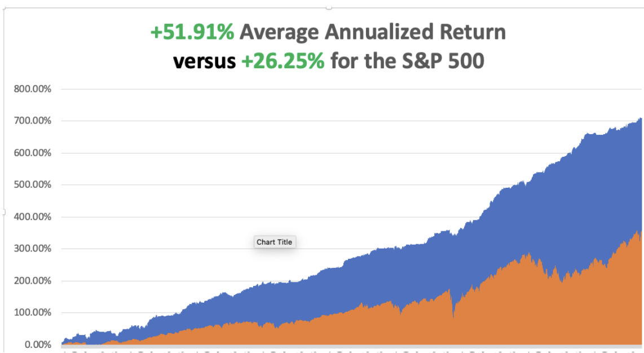This screenshot has width=644, height=353.
Task: Select the "Average Annualized Return" title text
Action: point(372,33)
